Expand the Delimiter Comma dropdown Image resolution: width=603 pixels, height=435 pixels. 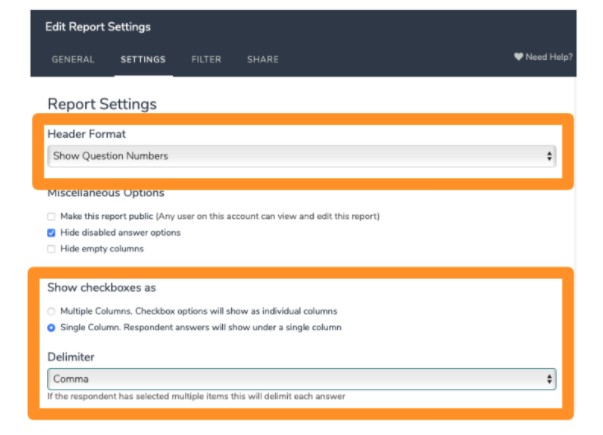(300, 379)
